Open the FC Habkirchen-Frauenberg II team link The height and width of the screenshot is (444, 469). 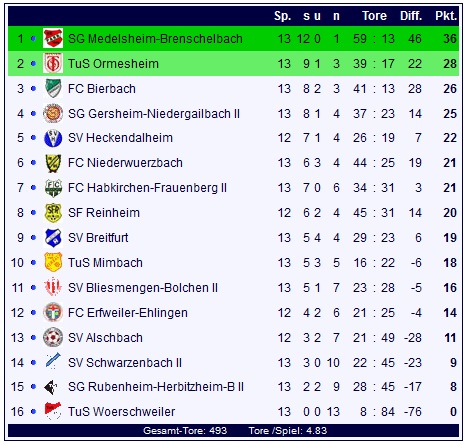click(x=147, y=188)
